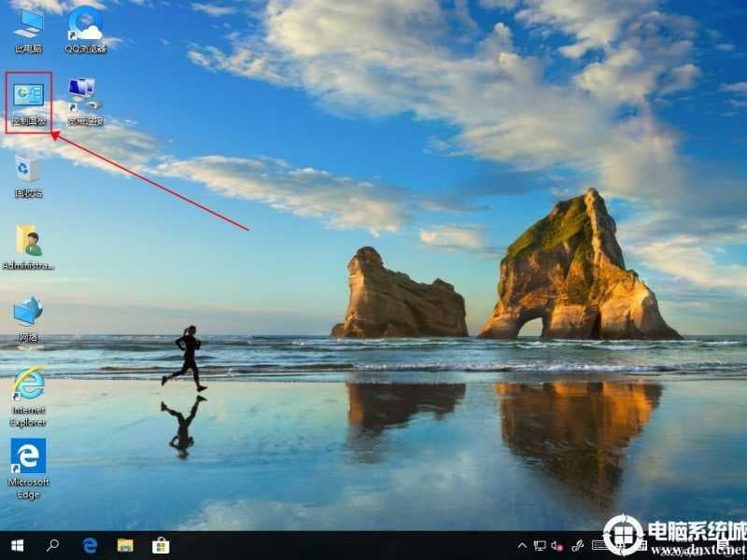Open the network status icon in system tray
747x560 pixels.
coord(540,546)
